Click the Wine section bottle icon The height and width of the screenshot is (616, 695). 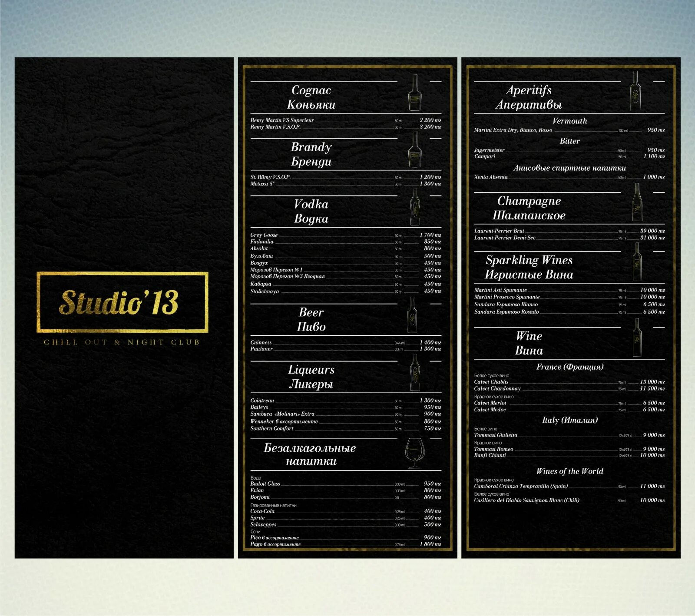click(637, 338)
